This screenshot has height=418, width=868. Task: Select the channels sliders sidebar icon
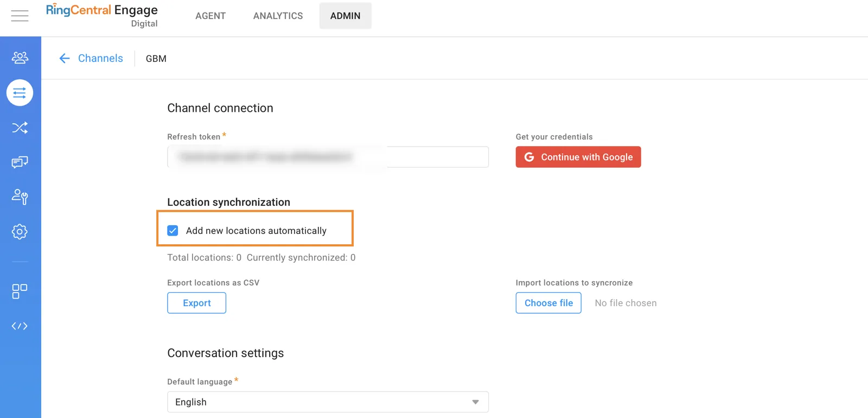20,93
